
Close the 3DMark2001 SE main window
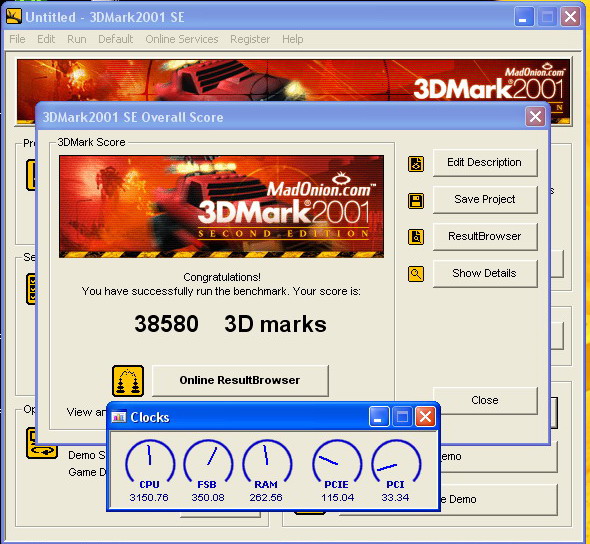(570, 17)
